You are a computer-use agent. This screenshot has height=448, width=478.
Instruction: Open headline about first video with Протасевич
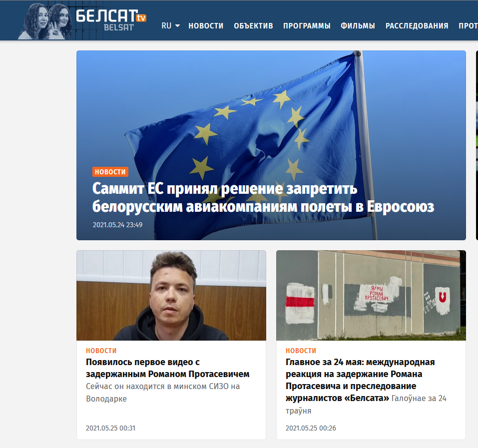click(168, 368)
